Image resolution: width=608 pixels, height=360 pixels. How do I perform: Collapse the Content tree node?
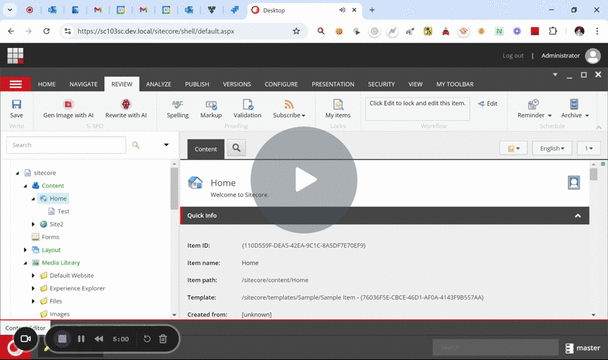click(25, 186)
